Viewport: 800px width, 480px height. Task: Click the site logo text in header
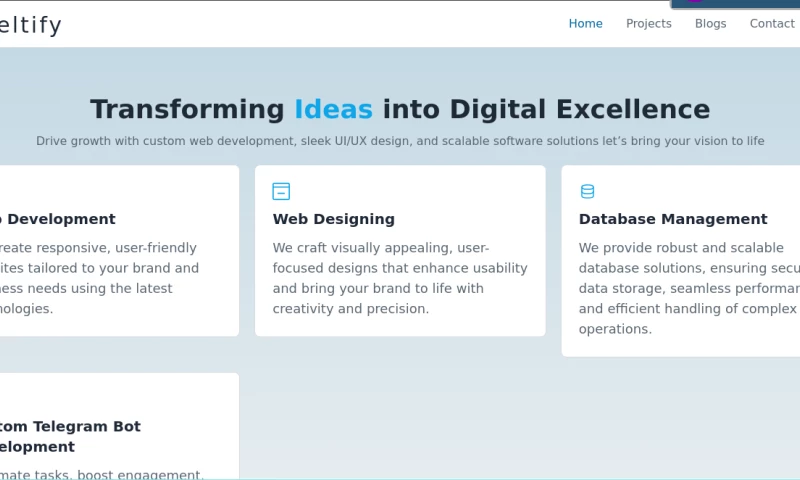click(30, 26)
